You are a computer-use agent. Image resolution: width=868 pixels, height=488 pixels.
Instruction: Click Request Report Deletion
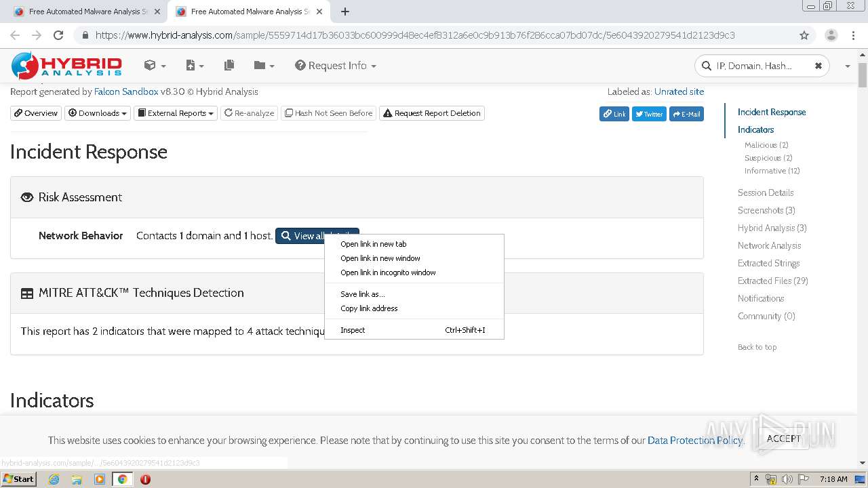click(432, 113)
